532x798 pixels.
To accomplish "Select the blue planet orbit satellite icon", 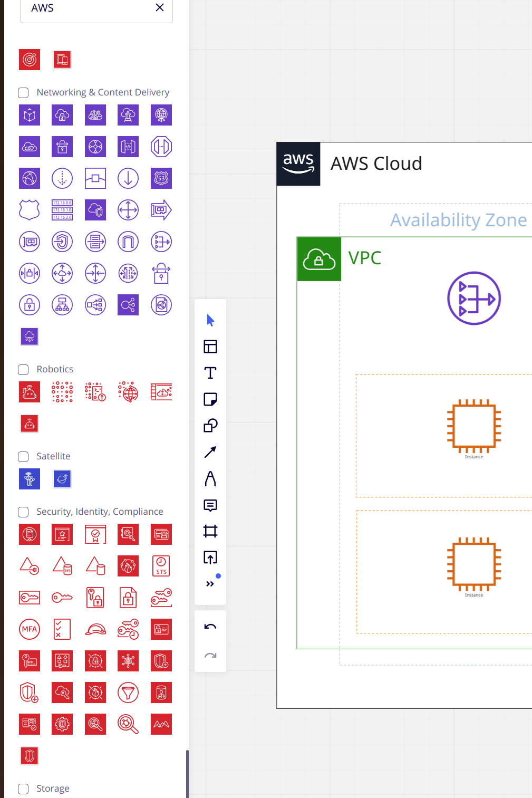I will (62, 479).
